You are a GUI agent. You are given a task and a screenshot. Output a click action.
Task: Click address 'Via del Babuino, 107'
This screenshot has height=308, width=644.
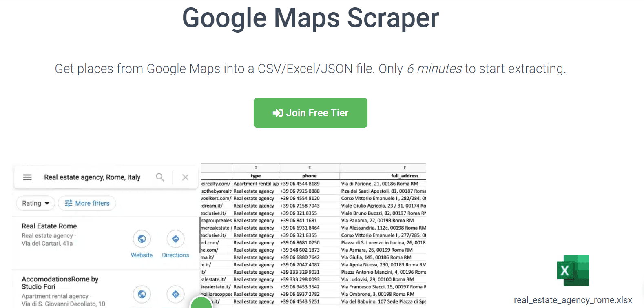click(383, 301)
